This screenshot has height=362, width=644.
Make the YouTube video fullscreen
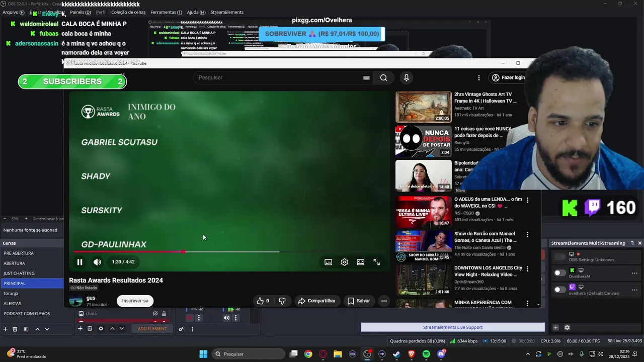tap(376, 262)
